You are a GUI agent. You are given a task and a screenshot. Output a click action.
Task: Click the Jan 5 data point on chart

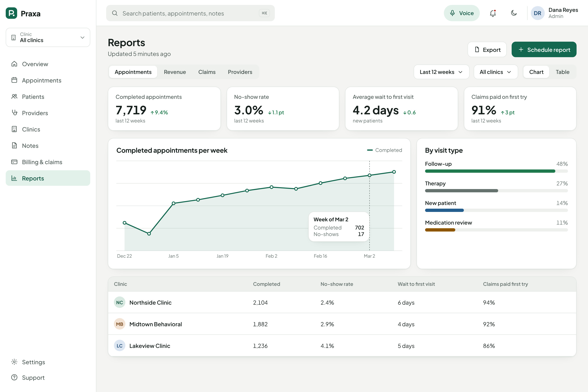[173, 203]
